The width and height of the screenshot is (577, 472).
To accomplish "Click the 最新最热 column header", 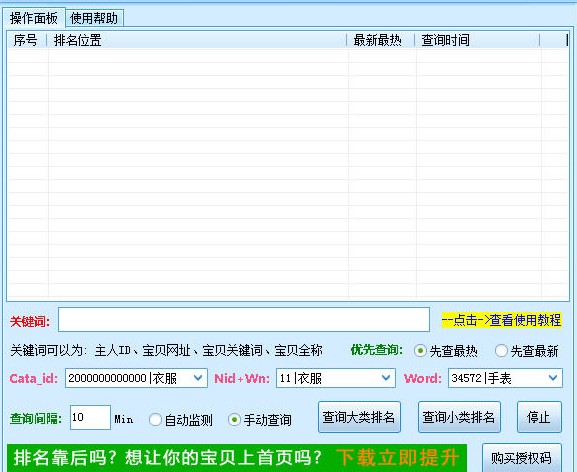I will point(381,40).
